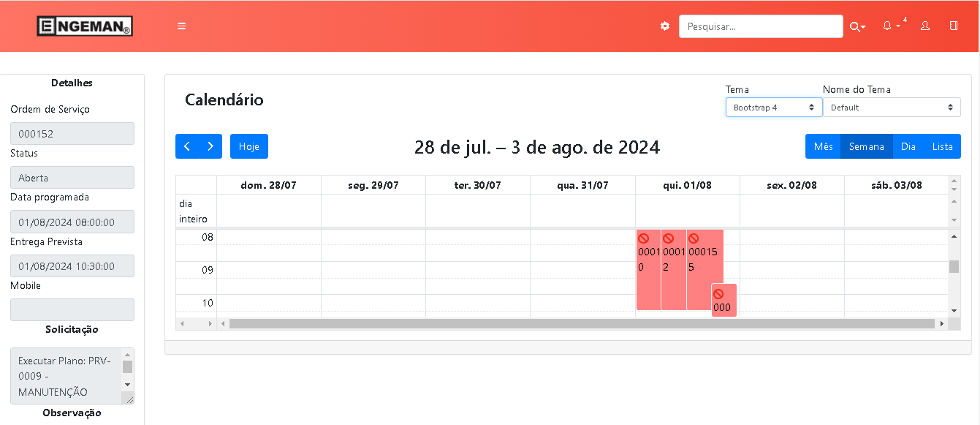The height and width of the screenshot is (425, 980).
Task: Expand the Tema dropdown showing Bootstrap 4
Action: (x=773, y=108)
